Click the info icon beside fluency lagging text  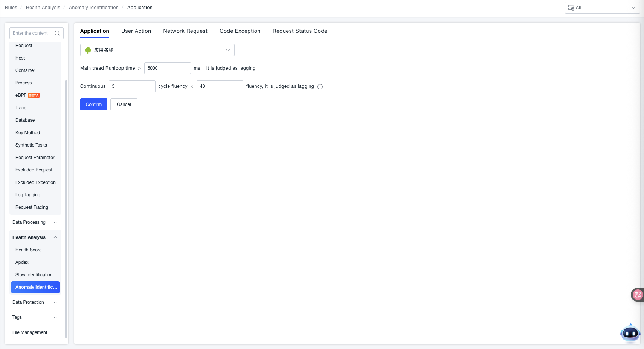pos(320,87)
